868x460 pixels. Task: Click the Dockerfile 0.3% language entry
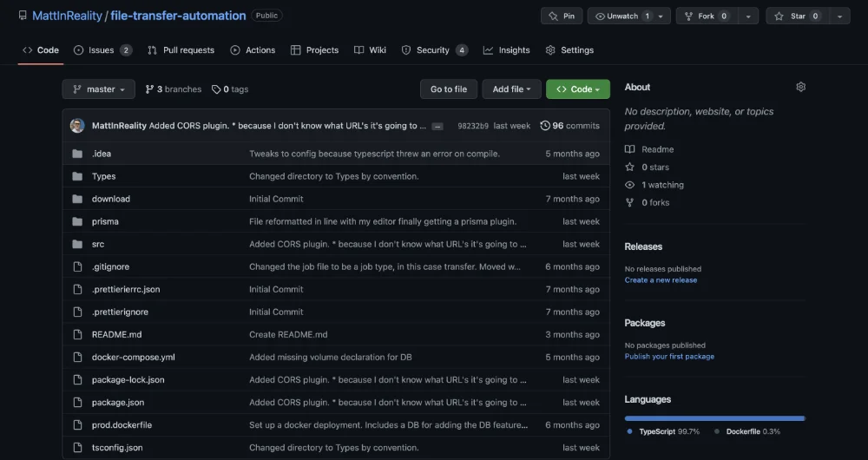point(747,431)
